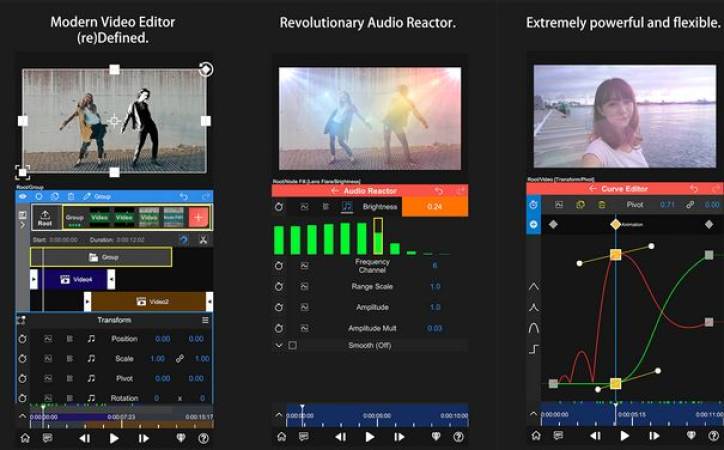Open the Transform panel hamburger menu
This screenshot has width=724, height=450.
tap(205, 320)
